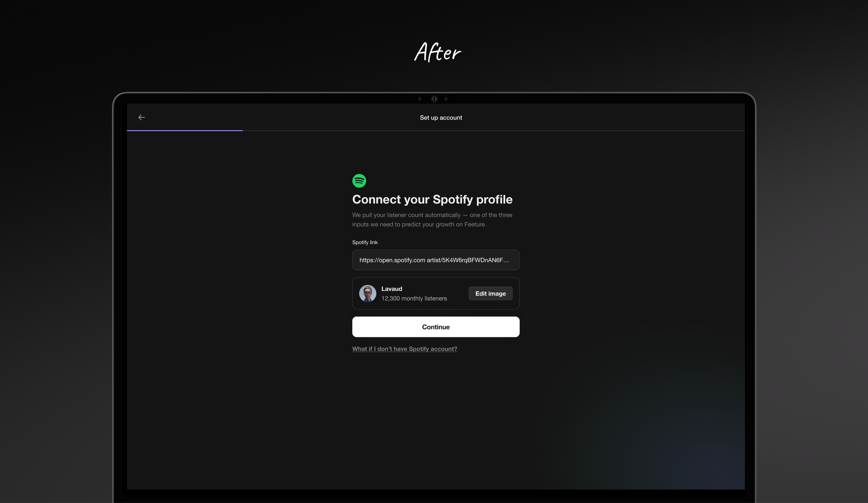Viewport: 868px width, 503px height.
Task: Select the "12,300 monthly listeners" text
Action: pos(414,298)
